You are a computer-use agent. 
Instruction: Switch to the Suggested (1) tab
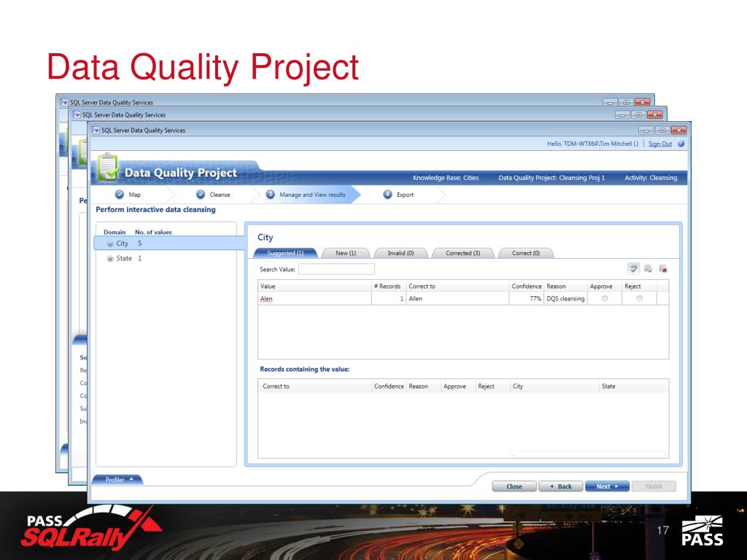(285, 253)
